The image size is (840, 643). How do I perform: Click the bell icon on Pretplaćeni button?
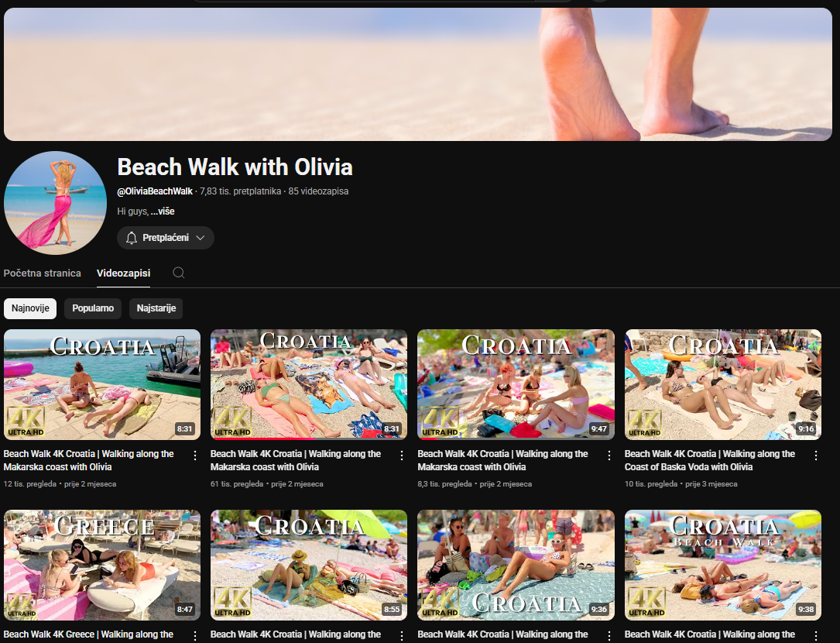click(132, 238)
